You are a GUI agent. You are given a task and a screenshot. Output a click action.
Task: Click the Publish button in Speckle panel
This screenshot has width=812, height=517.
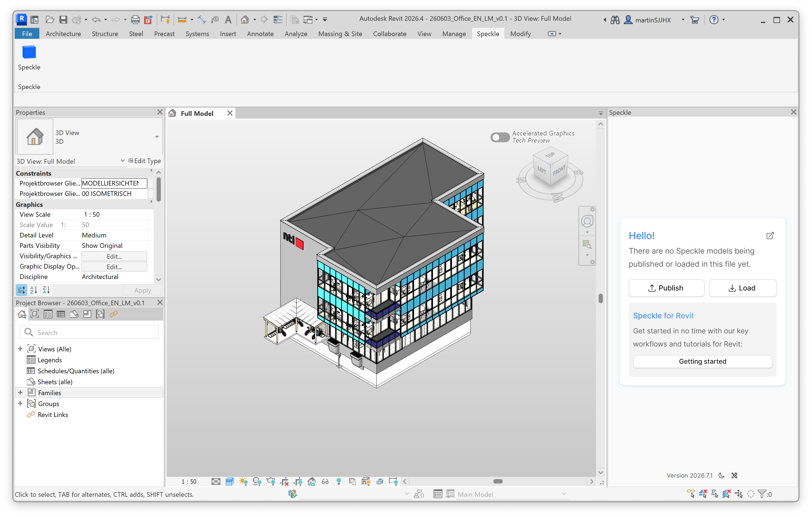point(666,288)
